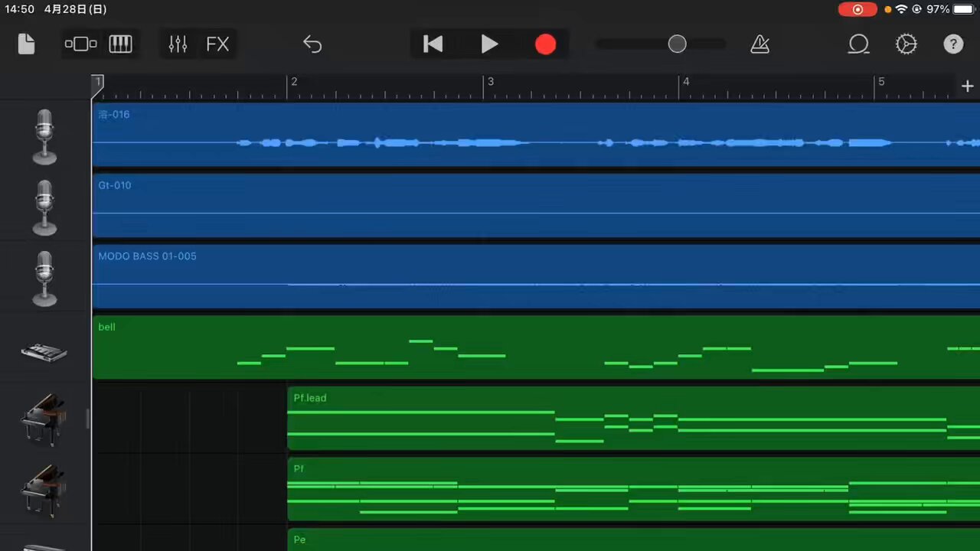
Task: Tap the battery indicator in status bar
Action: tap(964, 9)
